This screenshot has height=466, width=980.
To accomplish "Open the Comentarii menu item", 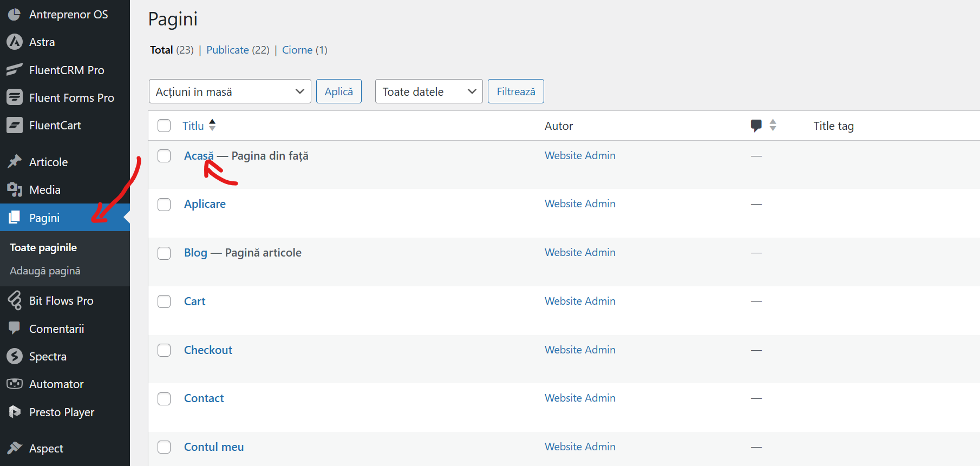I will 56,329.
